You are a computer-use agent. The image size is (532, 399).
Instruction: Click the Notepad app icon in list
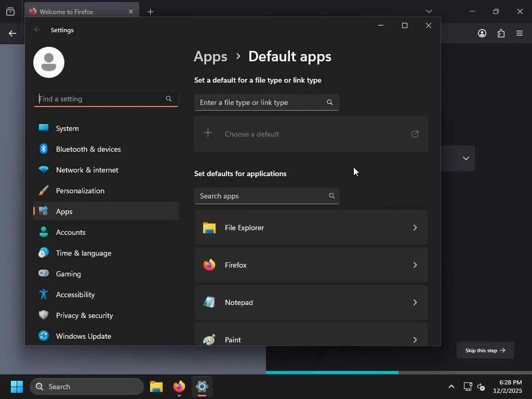[x=209, y=302]
